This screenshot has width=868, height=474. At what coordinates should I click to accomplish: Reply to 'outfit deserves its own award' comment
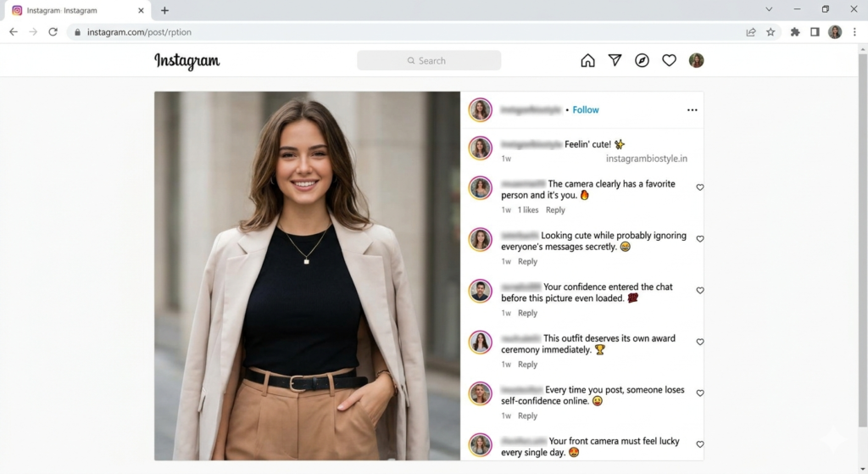(527, 365)
